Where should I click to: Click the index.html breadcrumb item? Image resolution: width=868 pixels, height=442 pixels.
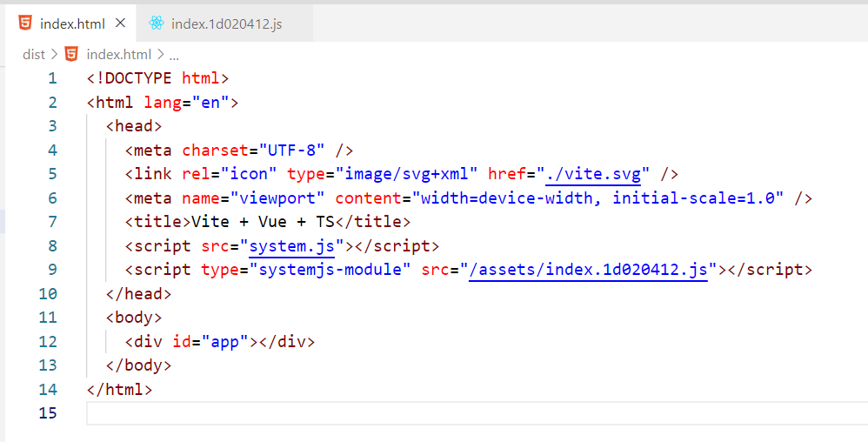point(118,54)
